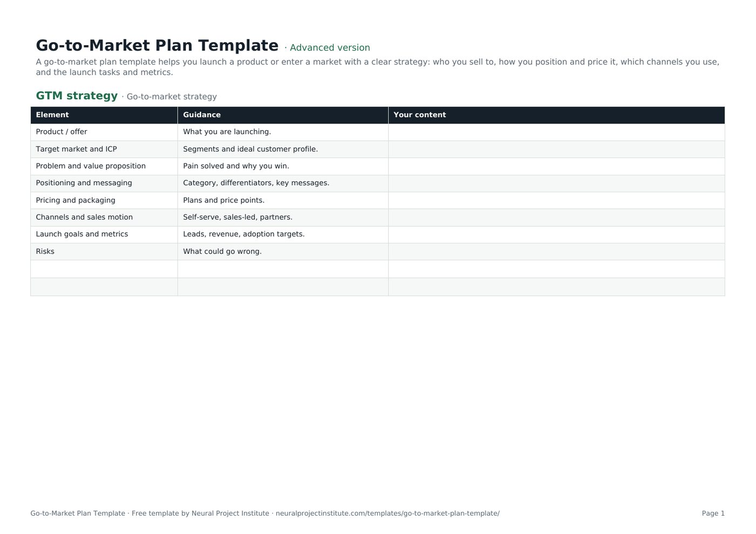Select the 'Product / offer' cell
This screenshot has height=534, width=756.
(x=104, y=132)
